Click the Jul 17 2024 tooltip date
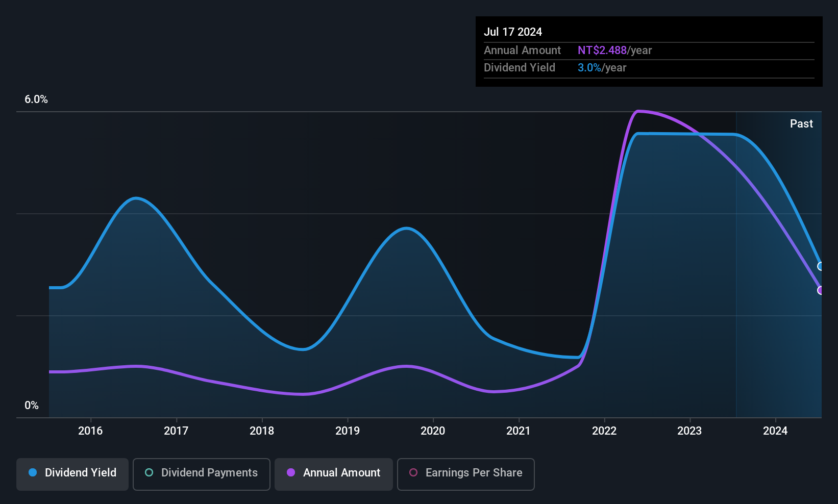838x504 pixels. pos(513,32)
